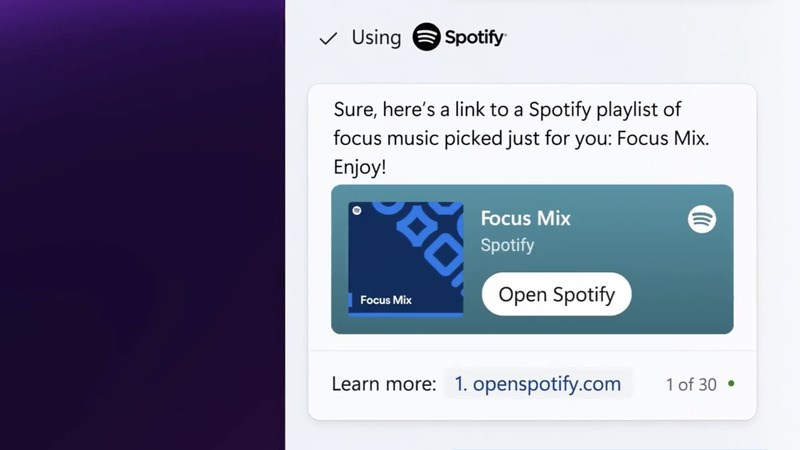Click the "Using" plugin status text
The image size is (800, 450).
(x=376, y=38)
